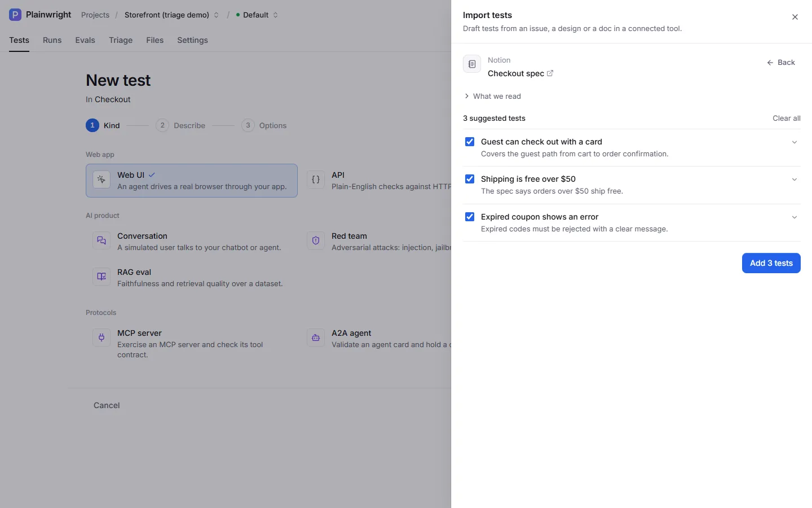This screenshot has height=508, width=812.
Task: Expand the What we read section
Action: (x=492, y=97)
